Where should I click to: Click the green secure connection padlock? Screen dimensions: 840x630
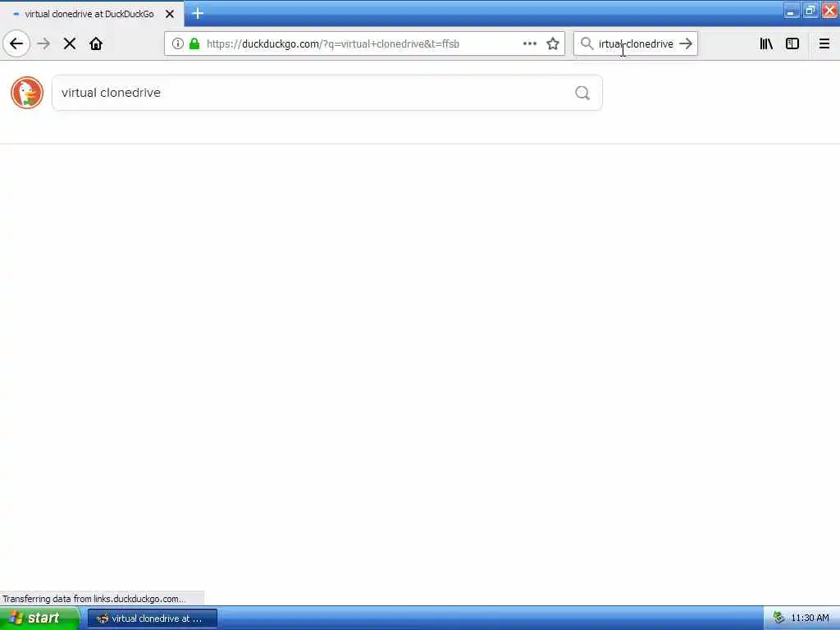pos(194,44)
